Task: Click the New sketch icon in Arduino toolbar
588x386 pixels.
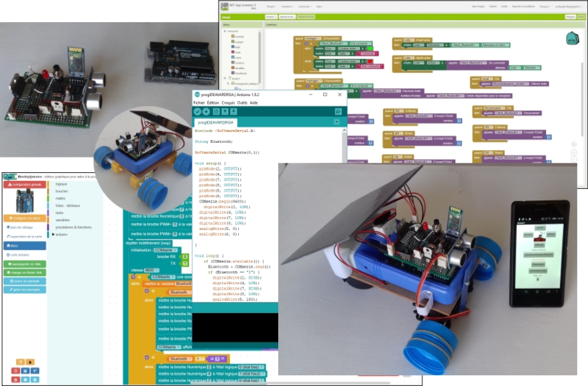Action: pyautogui.click(x=217, y=111)
